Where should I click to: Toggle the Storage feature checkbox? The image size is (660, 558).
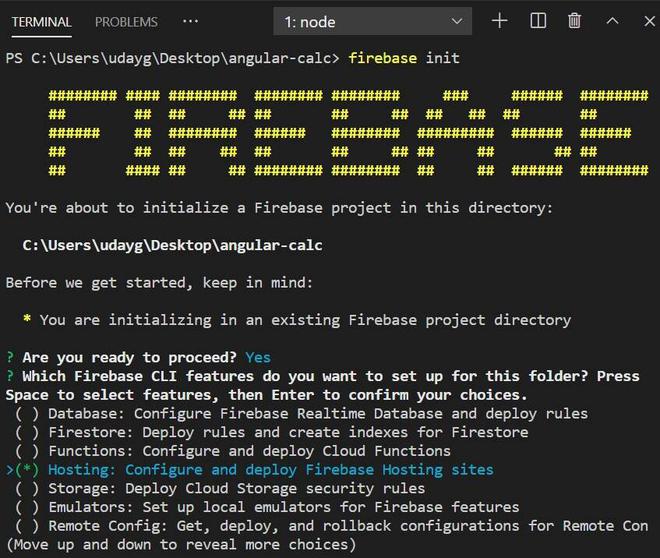tap(27, 489)
